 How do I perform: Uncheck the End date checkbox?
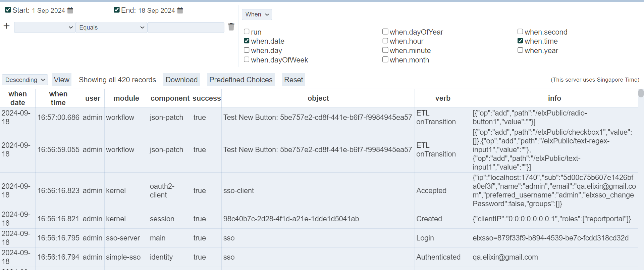click(117, 10)
